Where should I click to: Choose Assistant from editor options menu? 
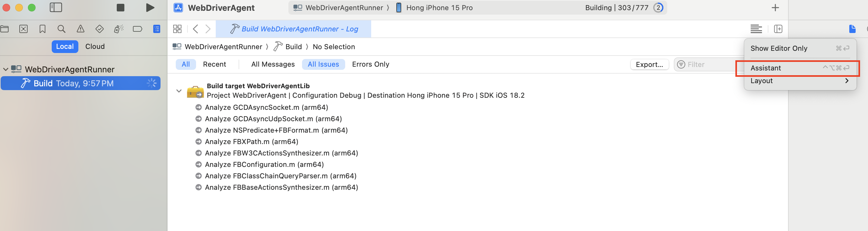point(800,68)
